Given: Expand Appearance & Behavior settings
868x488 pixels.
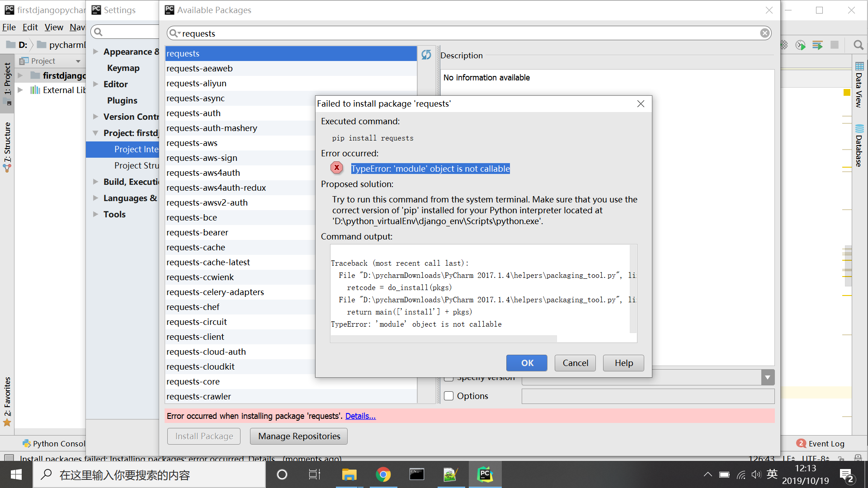Looking at the screenshot, I should [95, 52].
